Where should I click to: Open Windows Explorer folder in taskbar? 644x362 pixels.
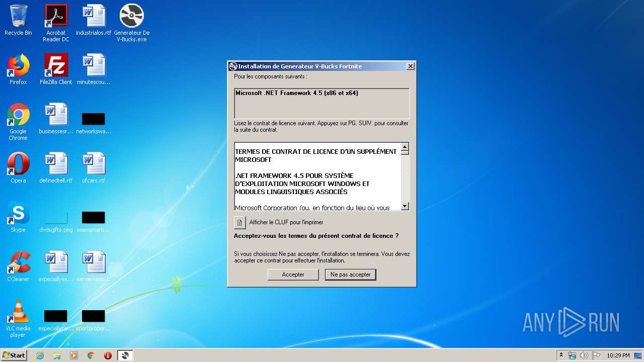tap(57, 355)
